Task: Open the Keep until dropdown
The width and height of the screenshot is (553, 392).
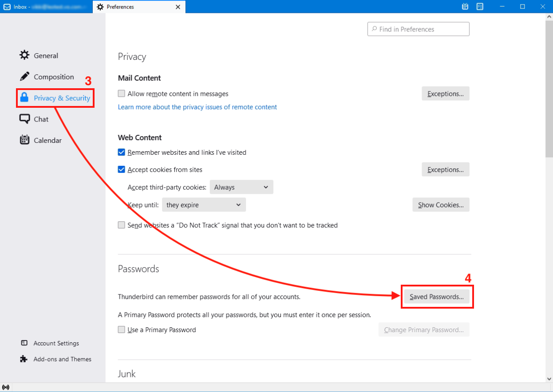Action: (x=204, y=205)
